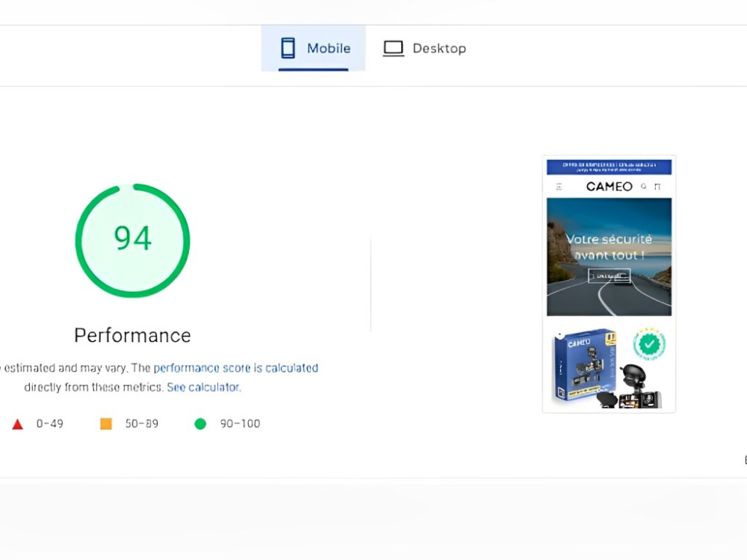Click the outlined button on the hero image
747x560 pixels.
(610, 276)
